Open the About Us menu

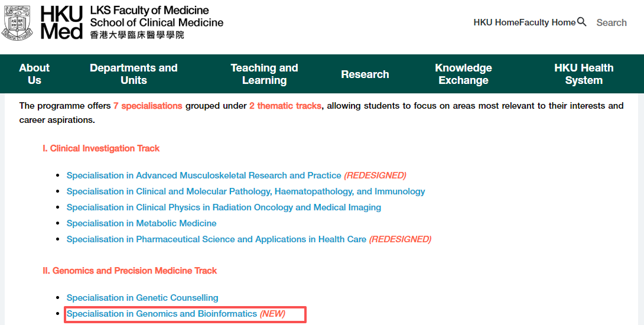click(34, 74)
